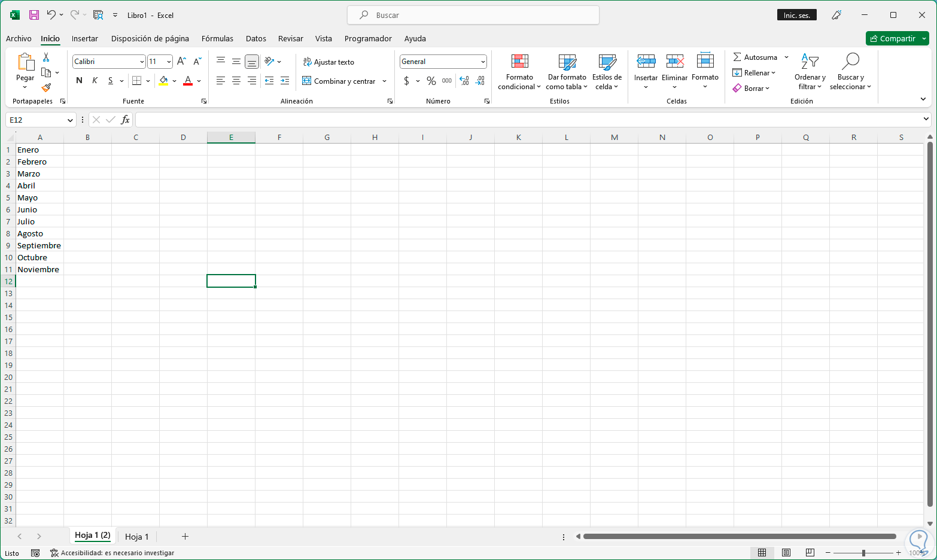Open the Coming Soon pen icon in title bar
The image size is (937, 560).
[837, 15]
